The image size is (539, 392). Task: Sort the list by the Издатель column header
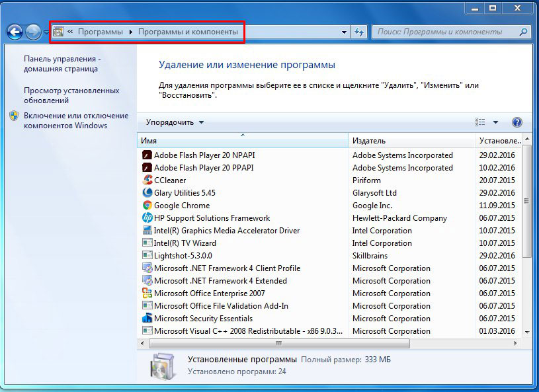click(410, 141)
